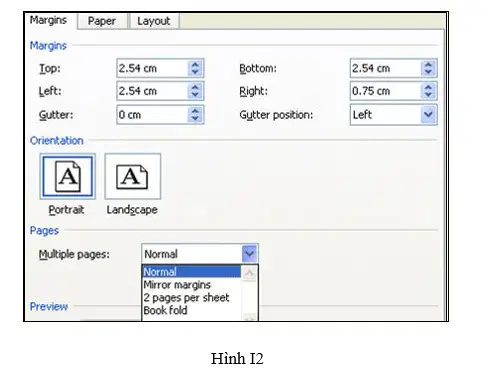Open the Layout tab
This screenshot has width=502, height=370.
coord(154,21)
